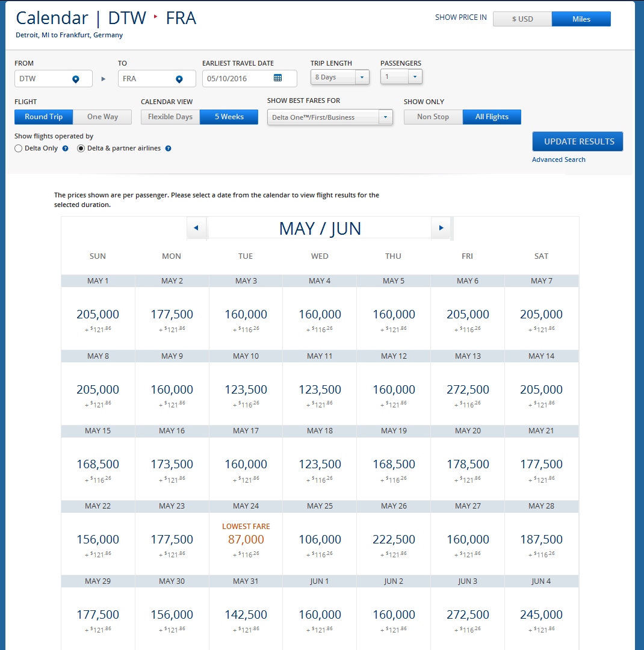Select the May 24 lowest fare 87,000

point(246,540)
